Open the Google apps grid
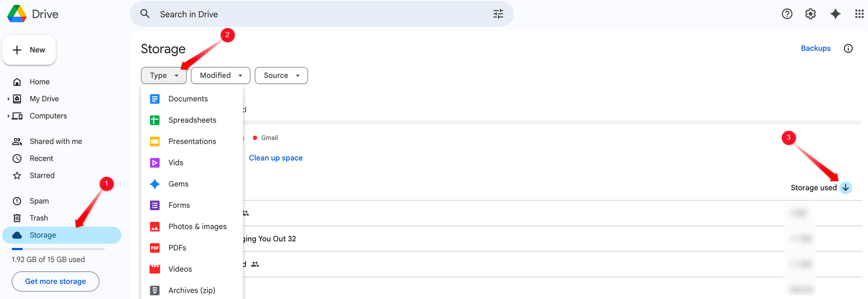This screenshot has height=299, width=868. pos(859,14)
